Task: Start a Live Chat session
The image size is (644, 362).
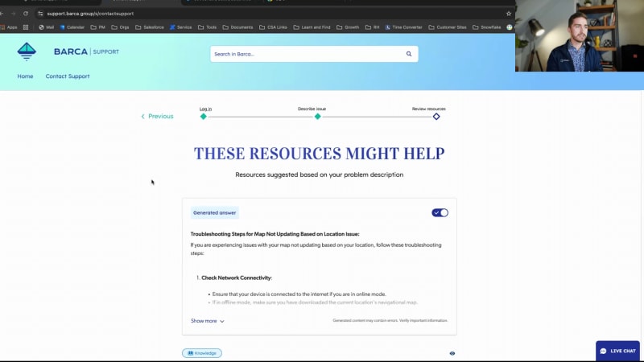Action: coord(617,351)
